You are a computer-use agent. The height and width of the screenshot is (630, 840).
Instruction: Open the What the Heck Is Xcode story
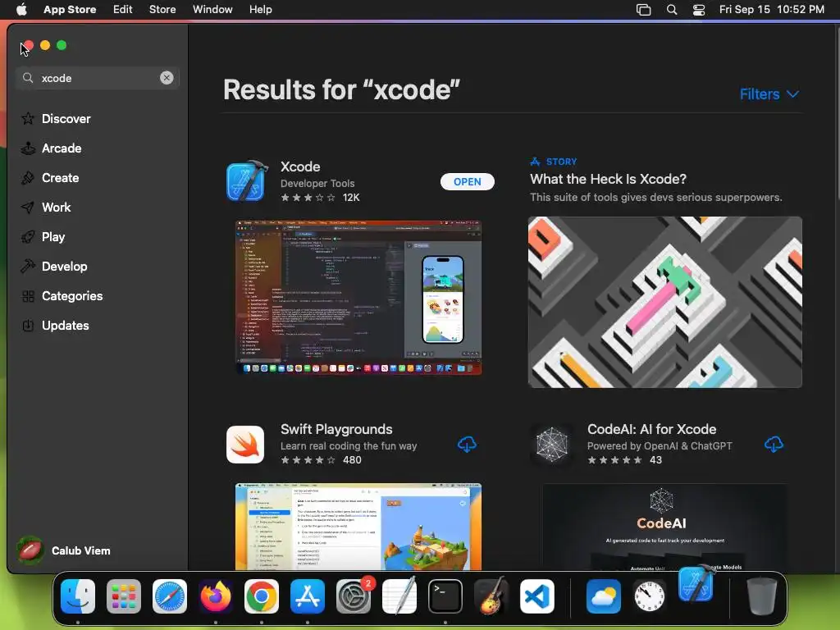coord(608,179)
